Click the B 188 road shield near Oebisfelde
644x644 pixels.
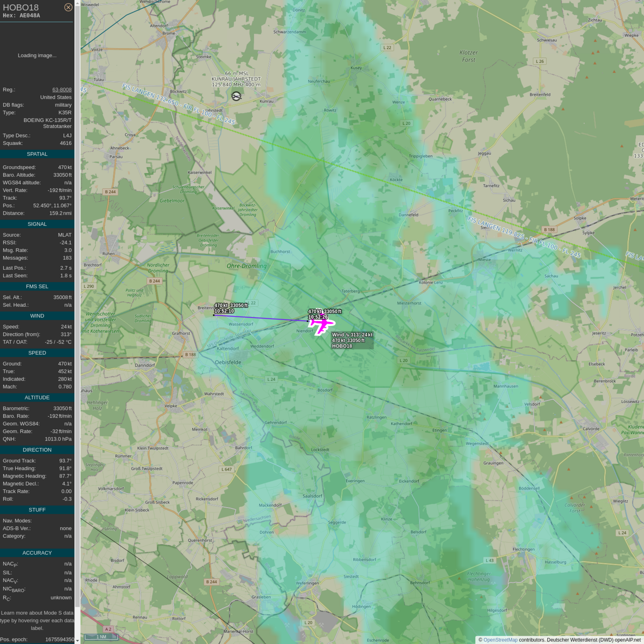pos(191,355)
